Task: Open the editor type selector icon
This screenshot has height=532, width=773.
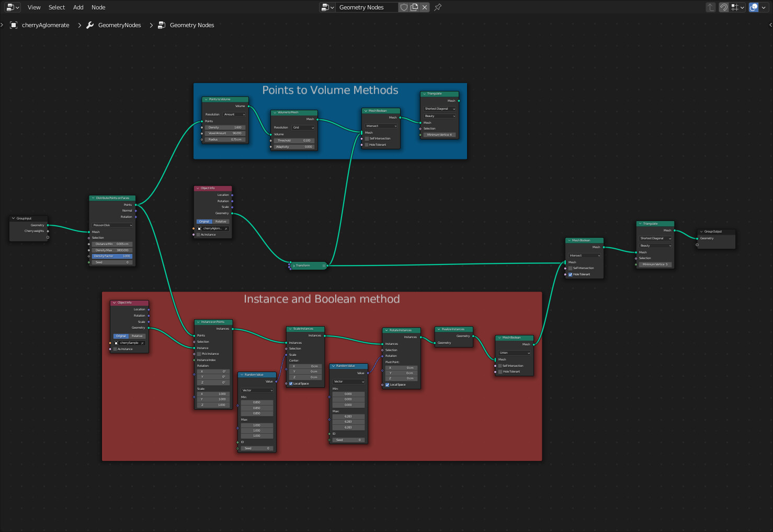Action: coord(13,7)
